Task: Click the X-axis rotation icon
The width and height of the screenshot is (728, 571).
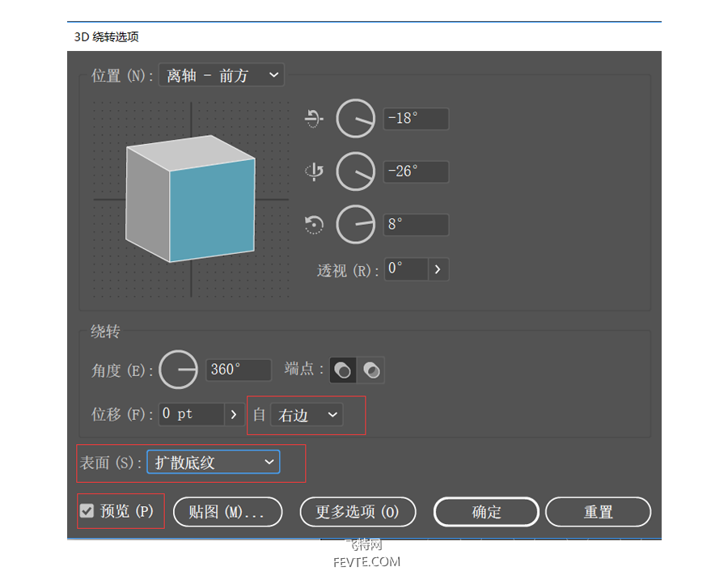Action: pyautogui.click(x=314, y=118)
